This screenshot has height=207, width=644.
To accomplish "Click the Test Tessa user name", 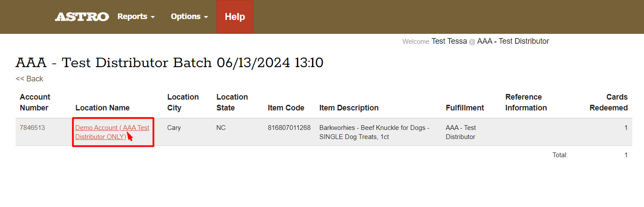I will [x=449, y=41].
